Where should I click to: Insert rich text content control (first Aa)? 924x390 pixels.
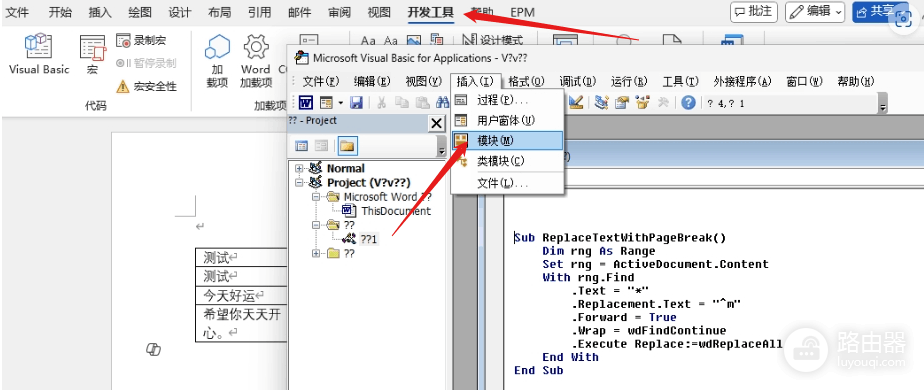pyautogui.click(x=368, y=41)
